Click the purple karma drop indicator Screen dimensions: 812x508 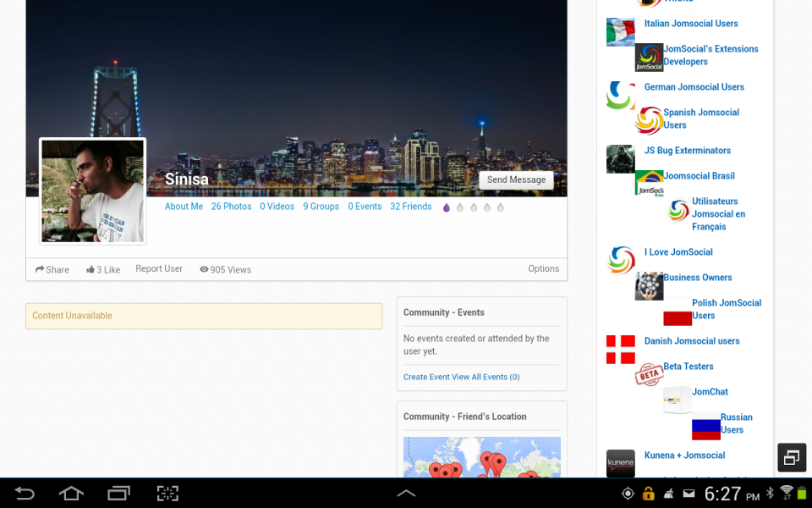(x=447, y=207)
